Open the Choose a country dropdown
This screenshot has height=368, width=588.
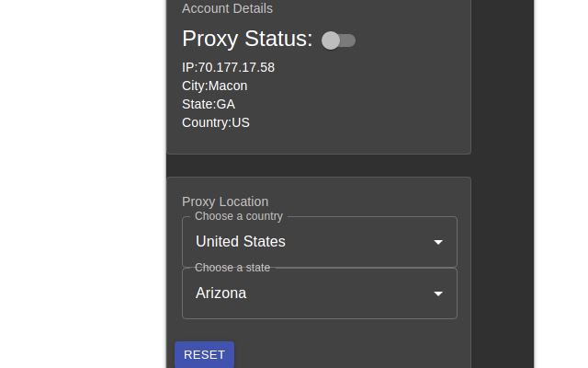click(319, 242)
